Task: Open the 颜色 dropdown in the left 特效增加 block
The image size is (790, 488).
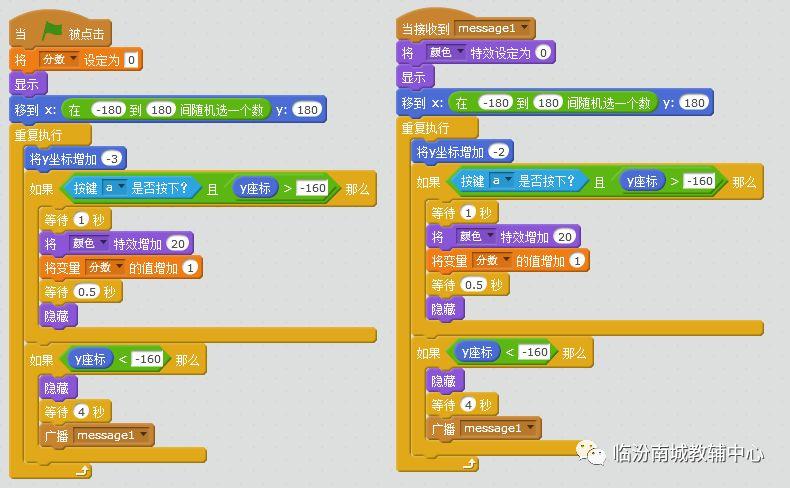Action: tap(89, 244)
